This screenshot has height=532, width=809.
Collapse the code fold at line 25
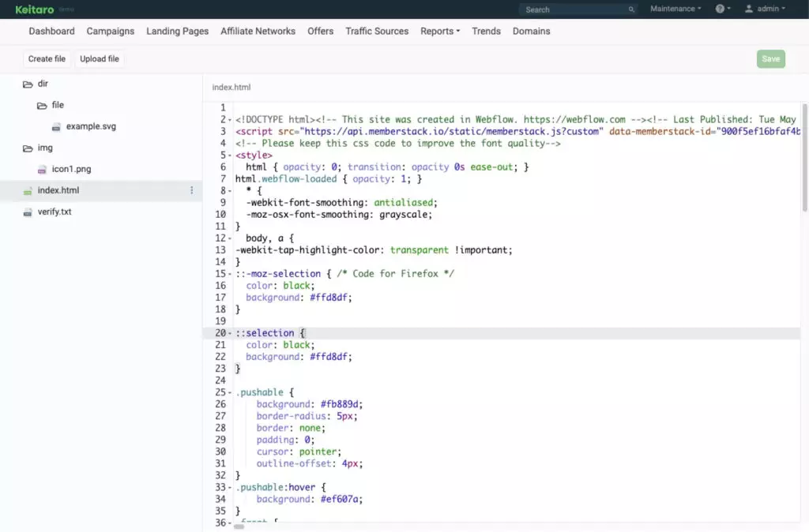click(x=230, y=392)
